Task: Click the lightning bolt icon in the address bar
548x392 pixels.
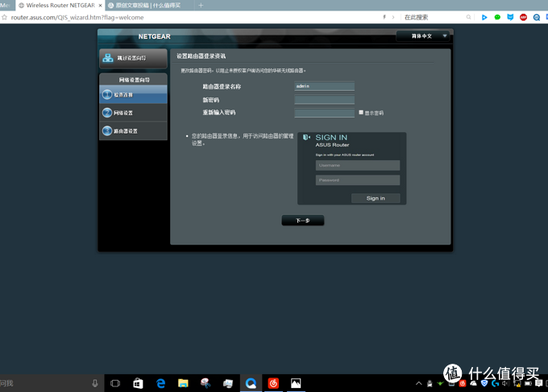Action: point(384,17)
